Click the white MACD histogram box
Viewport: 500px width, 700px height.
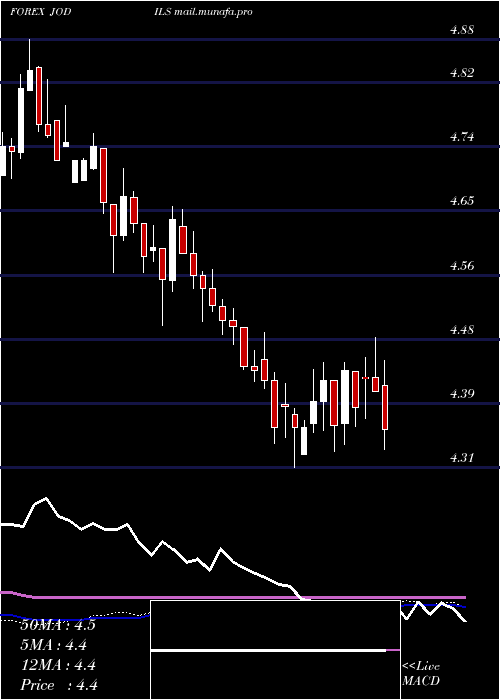tap(275, 650)
